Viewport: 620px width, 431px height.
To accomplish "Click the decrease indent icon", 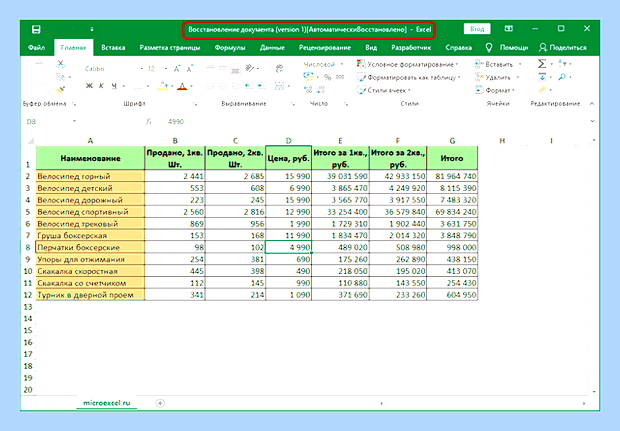I will (x=249, y=85).
